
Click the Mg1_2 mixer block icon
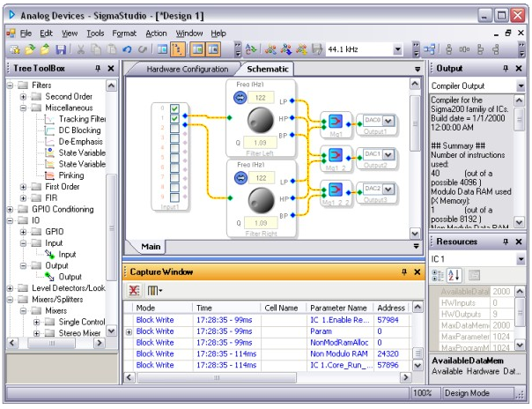coord(336,155)
